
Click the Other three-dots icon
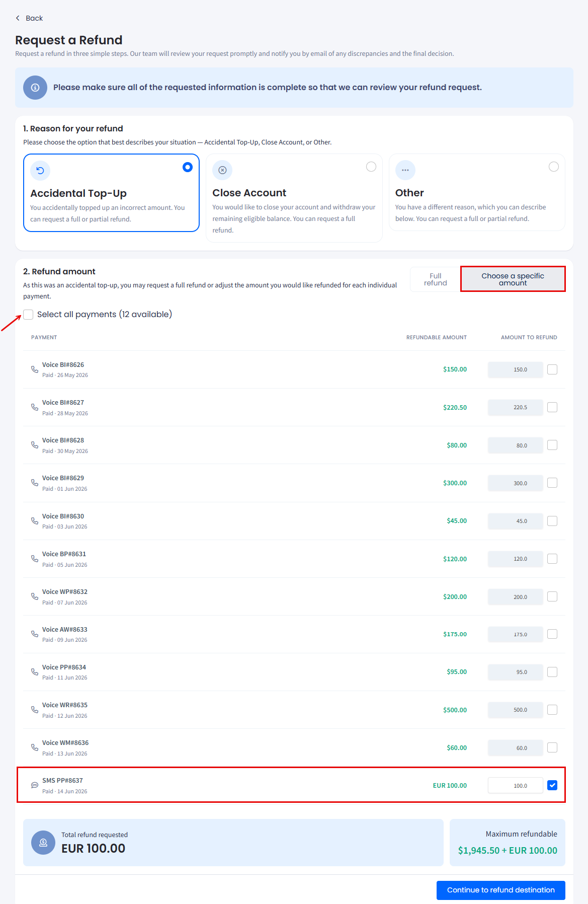(405, 170)
